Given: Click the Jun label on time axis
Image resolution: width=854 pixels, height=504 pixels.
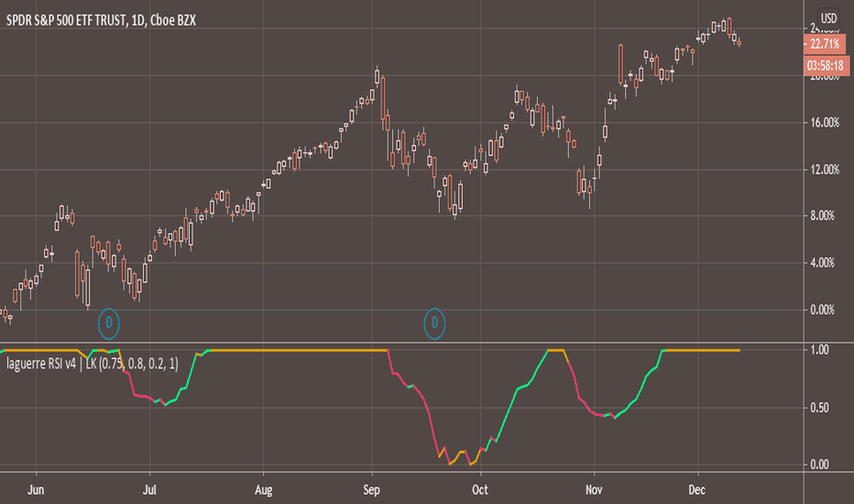Looking at the screenshot, I should [x=36, y=490].
